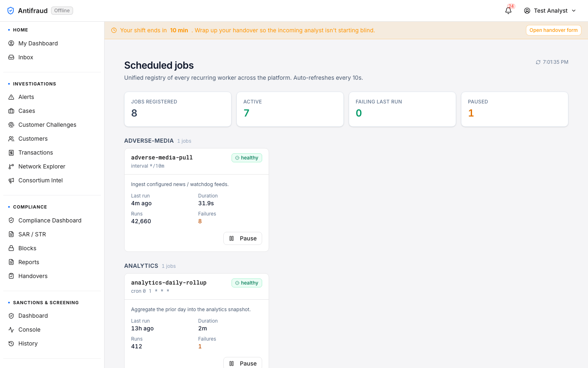Open the notifications bell icon
The width and height of the screenshot is (588, 368).
point(508,11)
